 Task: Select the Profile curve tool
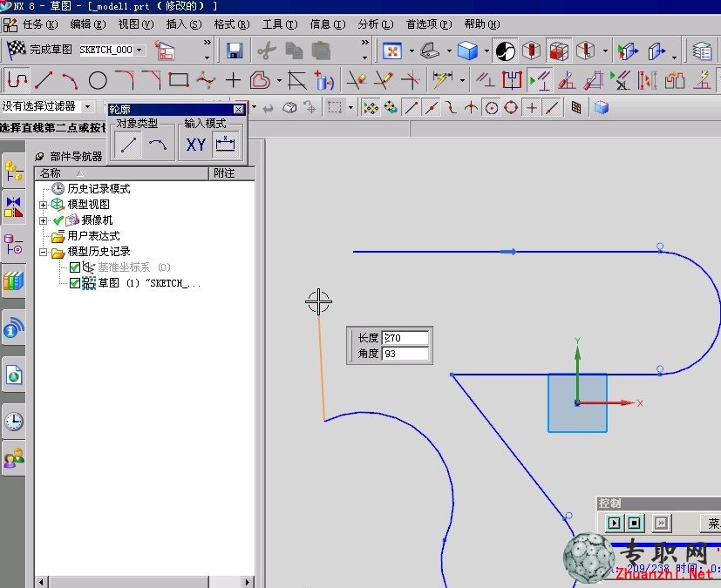[17, 80]
